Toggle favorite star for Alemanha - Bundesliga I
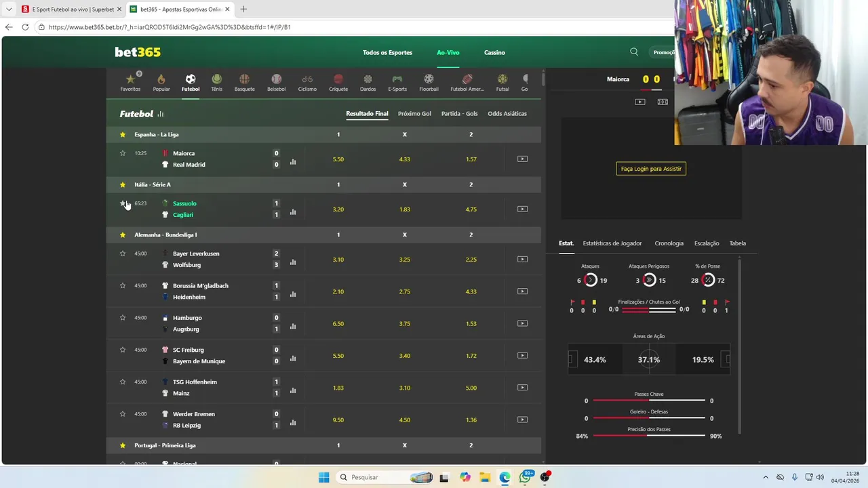The image size is (868, 488). tap(123, 235)
